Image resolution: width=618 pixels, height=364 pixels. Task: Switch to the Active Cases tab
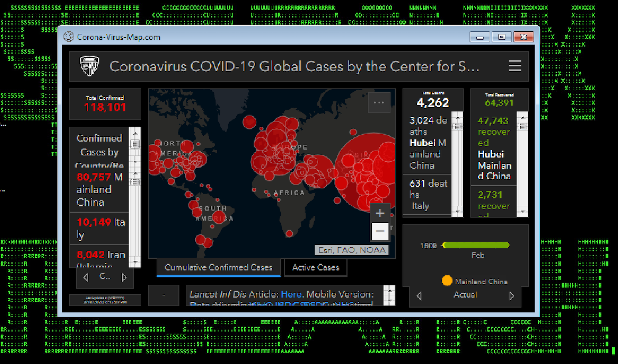(x=315, y=267)
